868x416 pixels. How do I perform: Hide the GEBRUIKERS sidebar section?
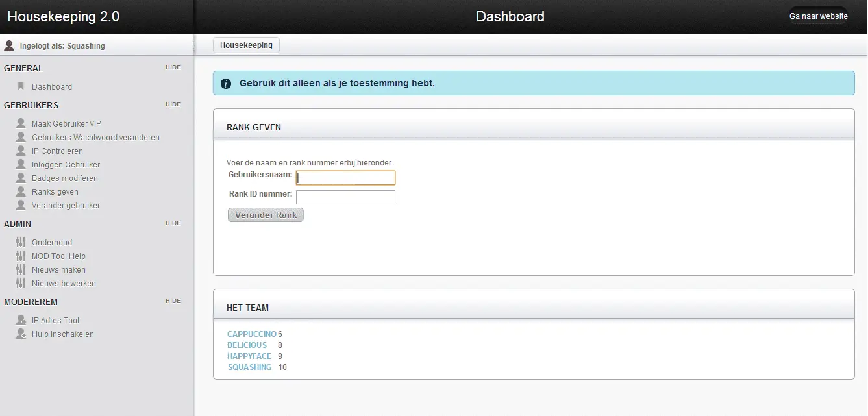173,104
